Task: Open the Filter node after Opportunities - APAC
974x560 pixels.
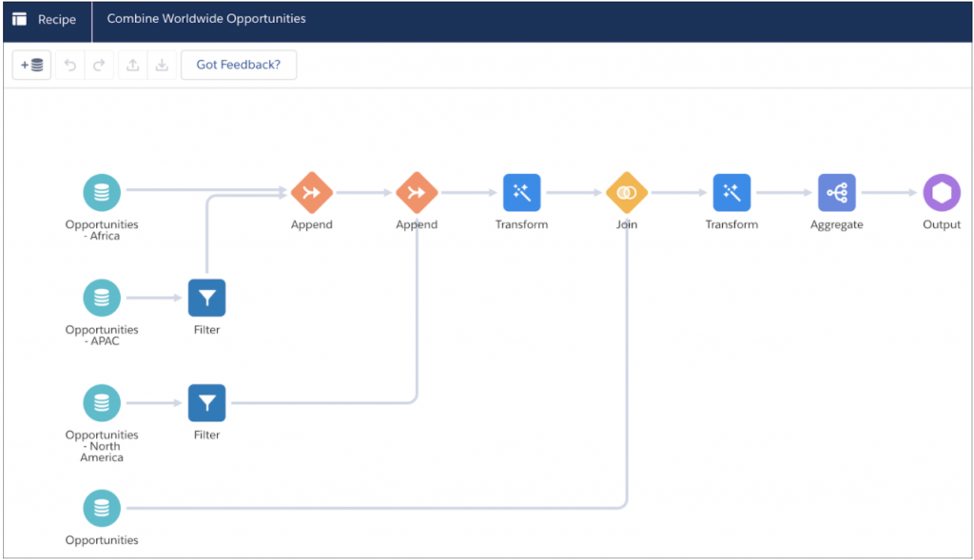Action: pyautogui.click(x=206, y=298)
